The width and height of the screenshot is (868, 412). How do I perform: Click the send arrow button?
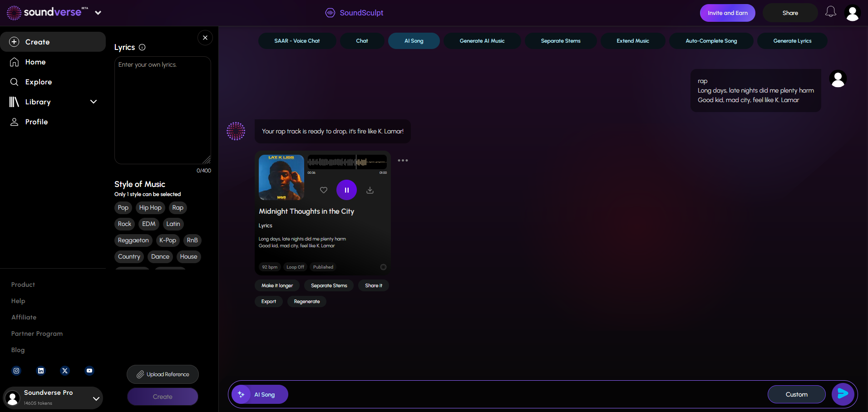[x=843, y=394]
